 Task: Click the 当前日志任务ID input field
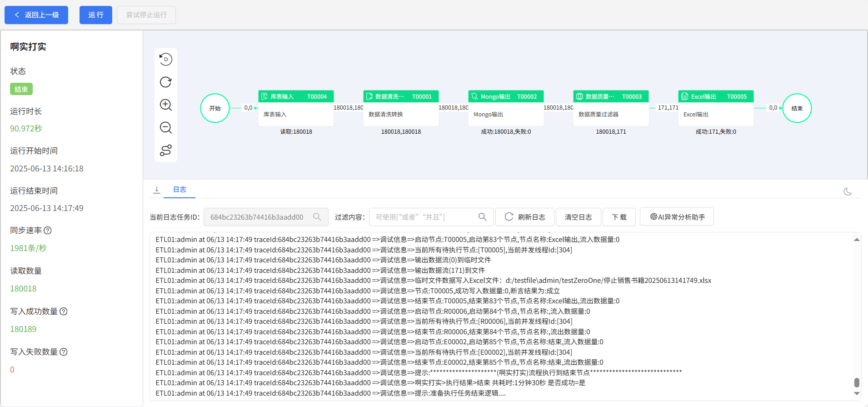(x=266, y=217)
